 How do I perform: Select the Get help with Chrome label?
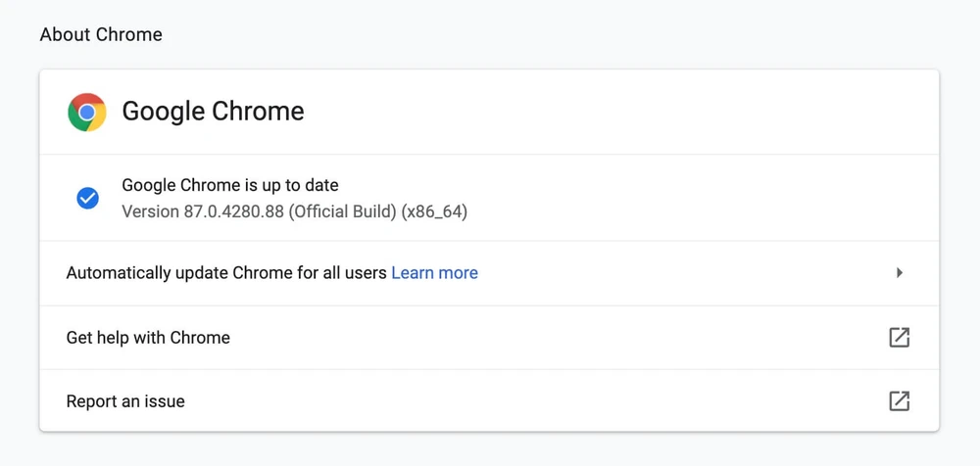point(148,338)
